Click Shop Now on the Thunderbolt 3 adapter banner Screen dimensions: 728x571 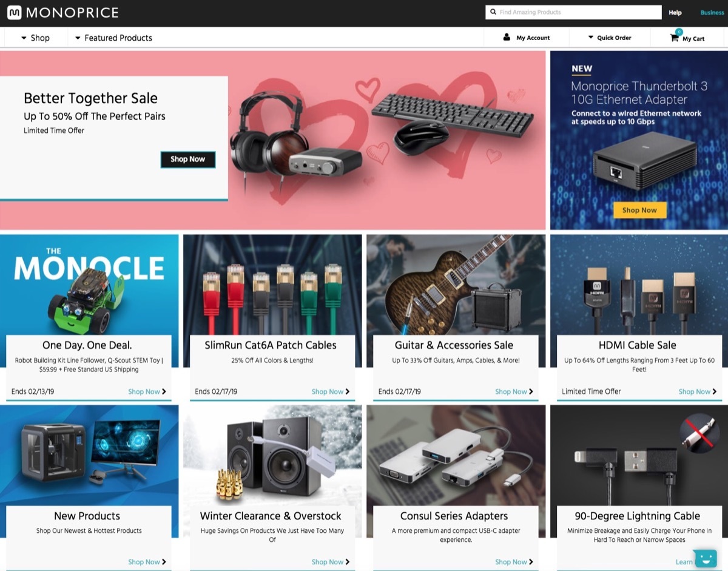point(639,209)
